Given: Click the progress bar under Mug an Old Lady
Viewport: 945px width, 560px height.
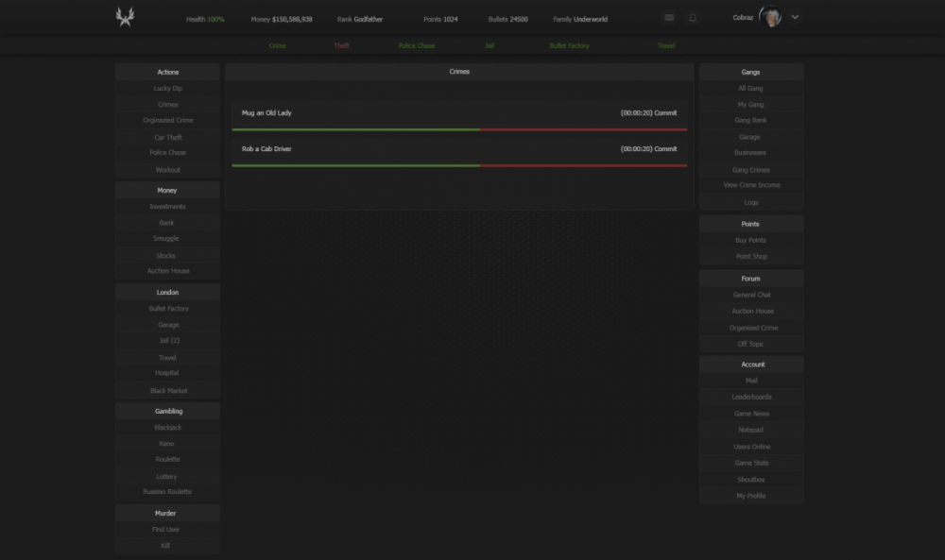Looking at the screenshot, I should 459,129.
